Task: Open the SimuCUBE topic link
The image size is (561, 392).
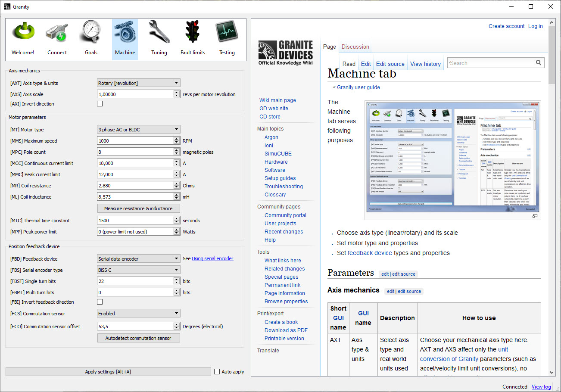Action: click(279, 154)
